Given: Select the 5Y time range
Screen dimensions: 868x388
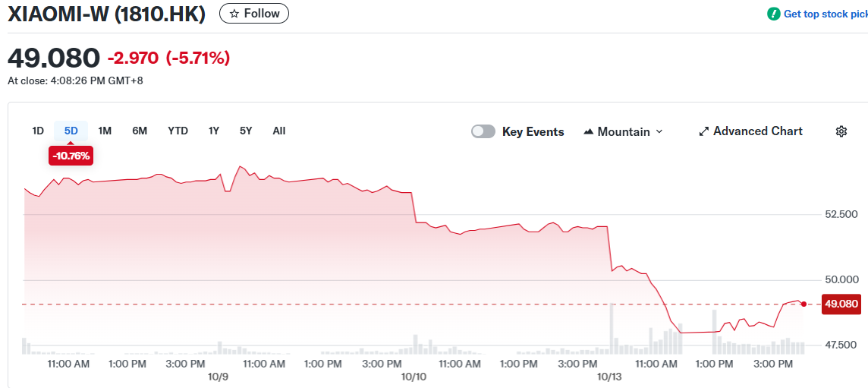Looking at the screenshot, I should (246, 131).
